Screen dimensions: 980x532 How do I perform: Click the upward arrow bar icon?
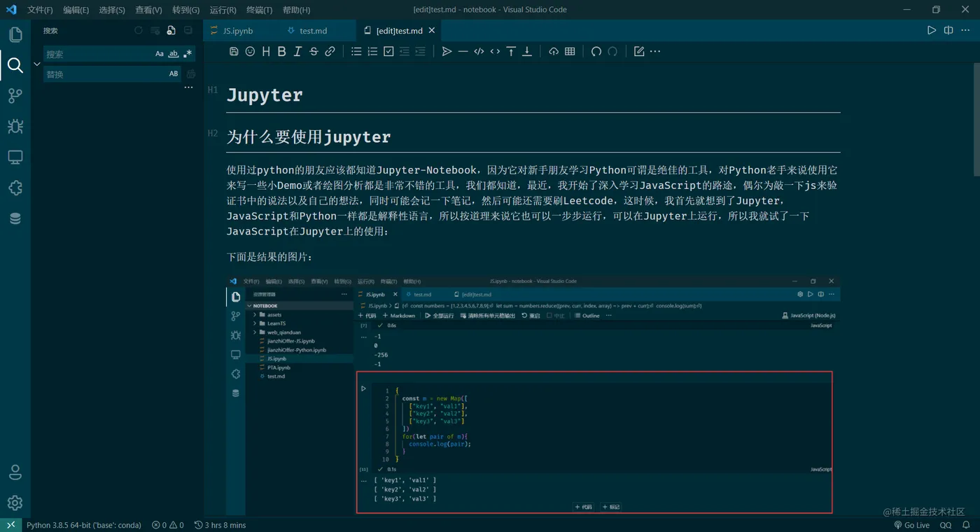click(x=511, y=51)
